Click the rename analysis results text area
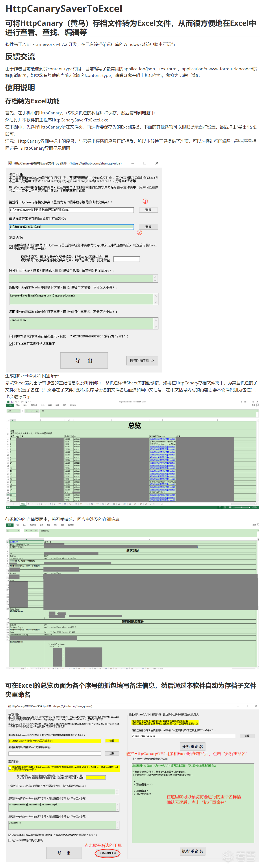The image size is (260, 868). pos(193,803)
